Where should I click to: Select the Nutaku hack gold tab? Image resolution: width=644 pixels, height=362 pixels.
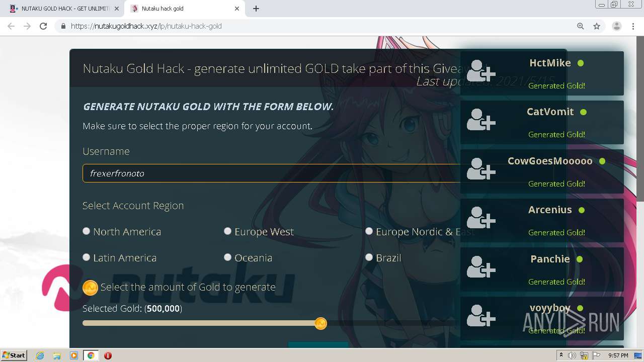tap(185, 9)
